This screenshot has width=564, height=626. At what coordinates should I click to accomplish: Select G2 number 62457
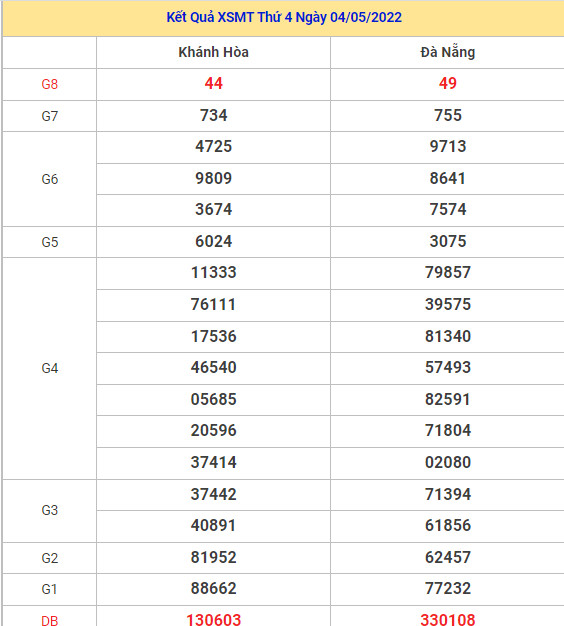click(448, 558)
